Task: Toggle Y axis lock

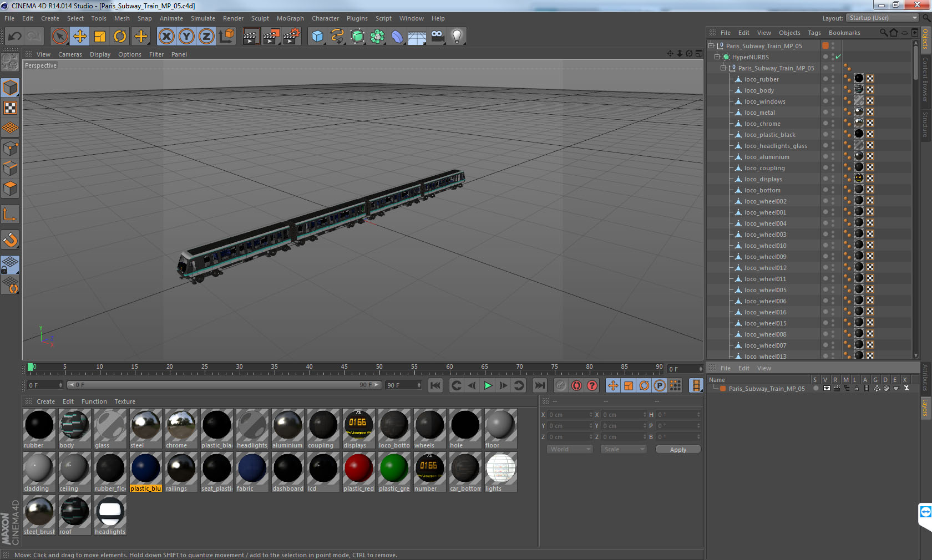Action: click(x=186, y=37)
